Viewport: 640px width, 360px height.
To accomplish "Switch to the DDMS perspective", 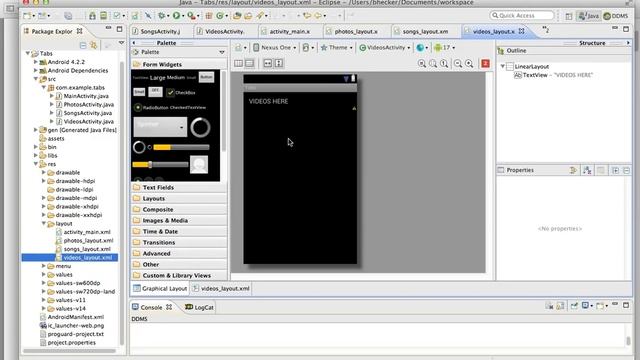I will point(616,16).
